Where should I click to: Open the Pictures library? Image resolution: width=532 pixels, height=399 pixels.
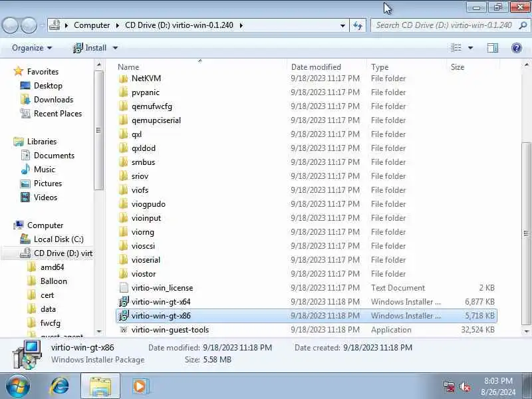point(48,184)
